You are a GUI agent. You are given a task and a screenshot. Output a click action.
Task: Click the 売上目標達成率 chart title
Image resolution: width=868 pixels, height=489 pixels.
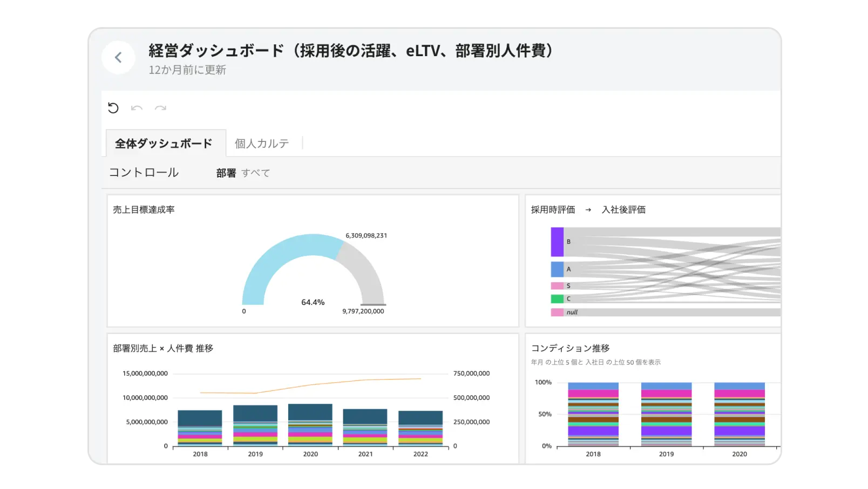pos(145,209)
